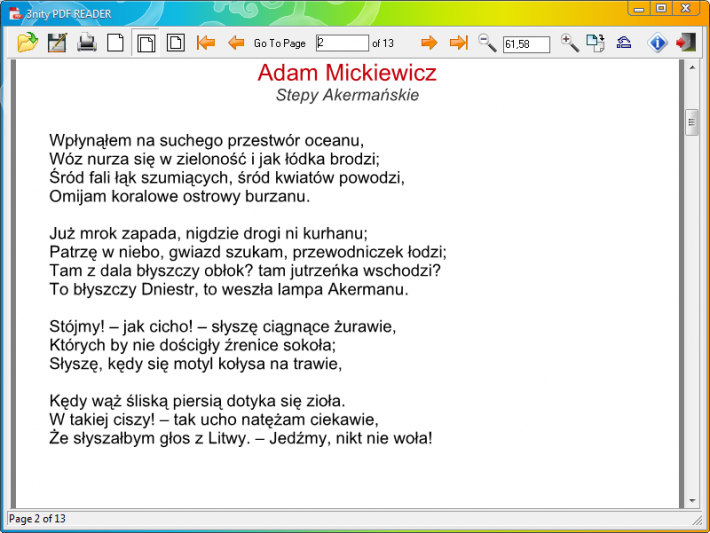This screenshot has height=533, width=710.
Task: Click the red 'Adam Mickiewicz' heading
Action: (x=347, y=72)
